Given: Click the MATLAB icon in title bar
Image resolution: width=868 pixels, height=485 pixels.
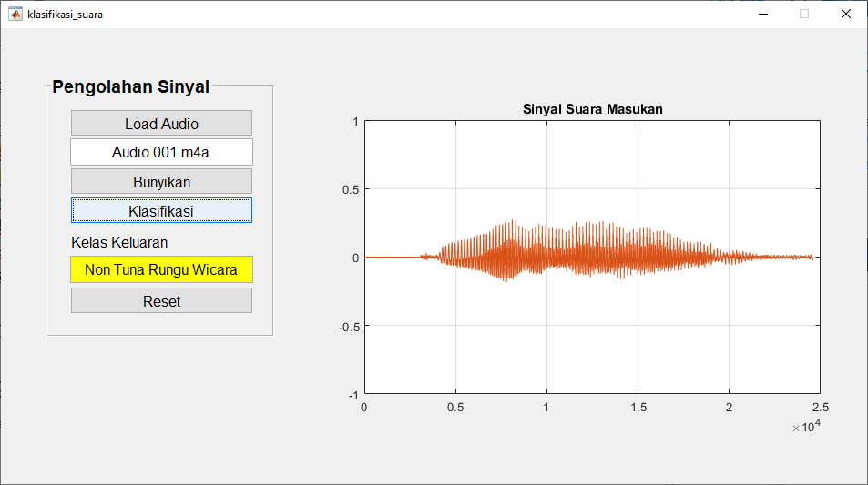Looking at the screenshot, I should (x=15, y=14).
